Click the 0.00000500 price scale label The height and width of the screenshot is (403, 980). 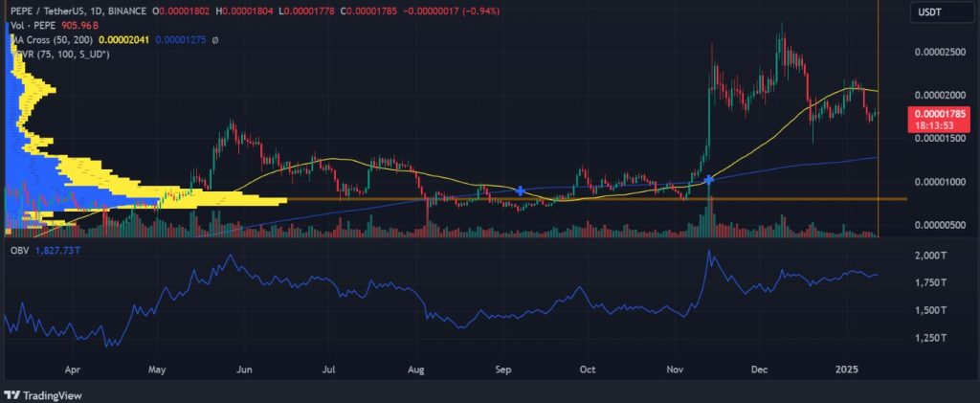point(939,225)
